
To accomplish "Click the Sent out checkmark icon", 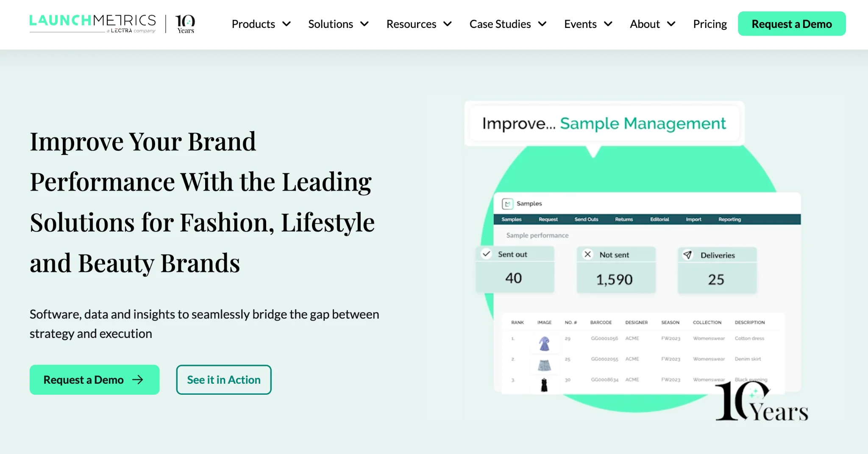I will point(487,254).
